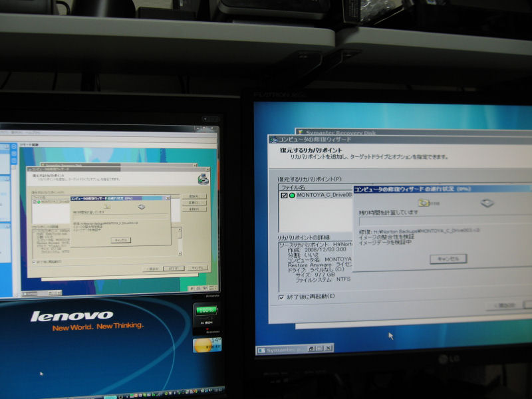
Task: Click the weather gadget showing 14°
Action: click(207, 345)
